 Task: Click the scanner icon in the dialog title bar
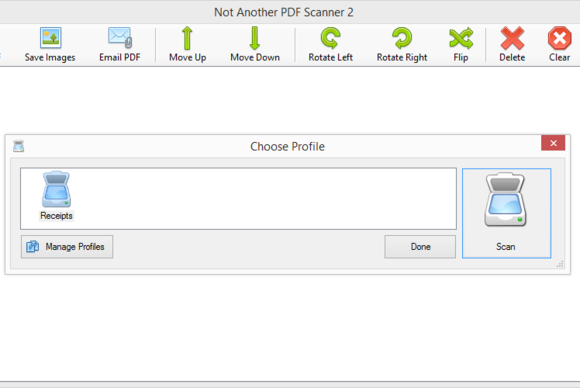[18, 146]
